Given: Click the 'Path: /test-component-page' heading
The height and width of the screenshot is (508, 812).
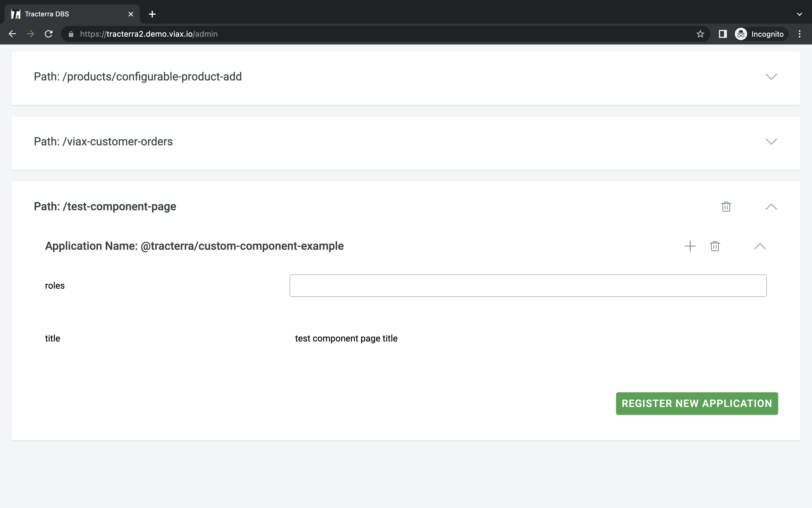Looking at the screenshot, I should [x=105, y=206].
